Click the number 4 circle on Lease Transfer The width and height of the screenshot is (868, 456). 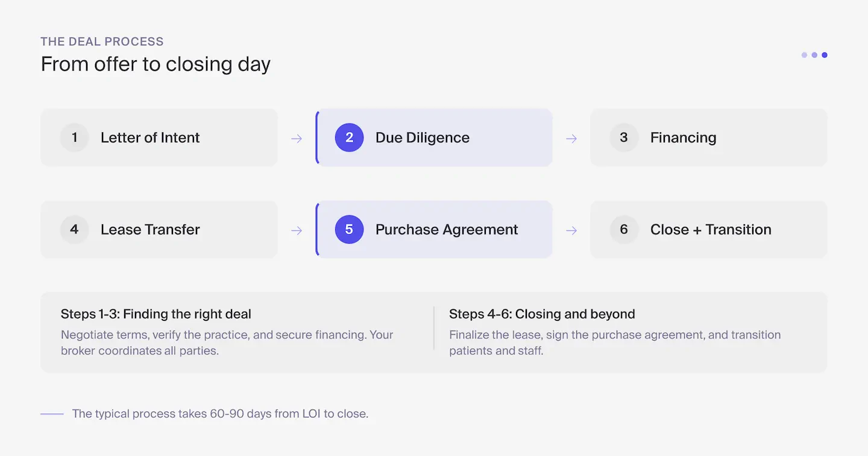pos(74,229)
